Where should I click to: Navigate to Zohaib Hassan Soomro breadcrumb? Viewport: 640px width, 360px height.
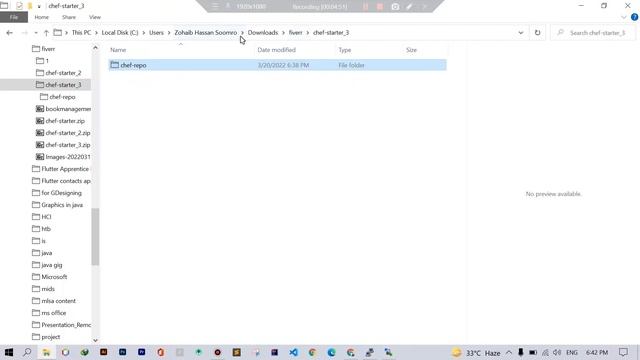click(x=206, y=33)
